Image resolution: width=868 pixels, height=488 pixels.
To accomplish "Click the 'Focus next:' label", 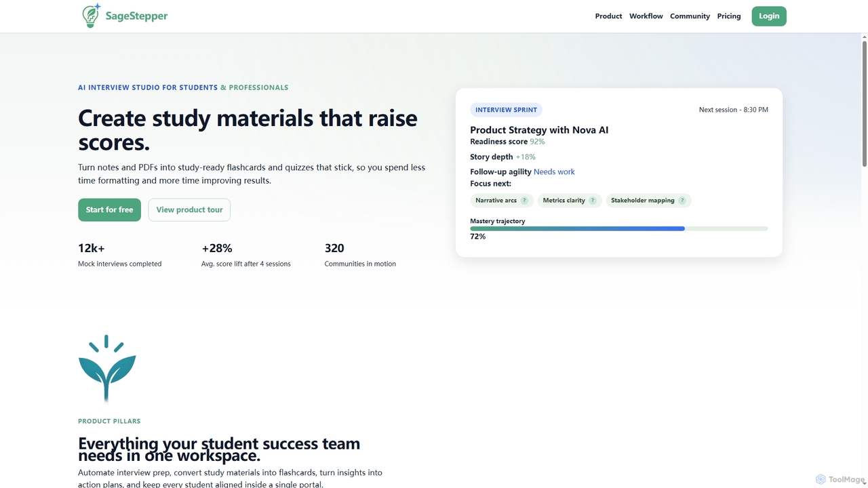I will pyautogui.click(x=490, y=184).
